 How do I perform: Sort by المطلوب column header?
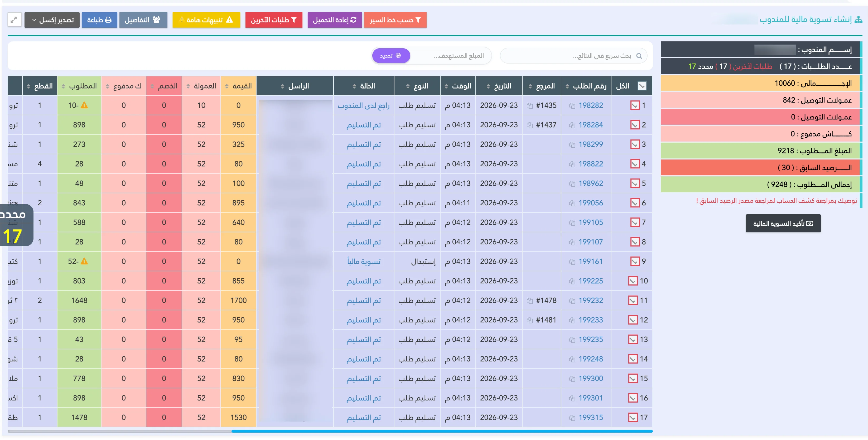[79, 86]
